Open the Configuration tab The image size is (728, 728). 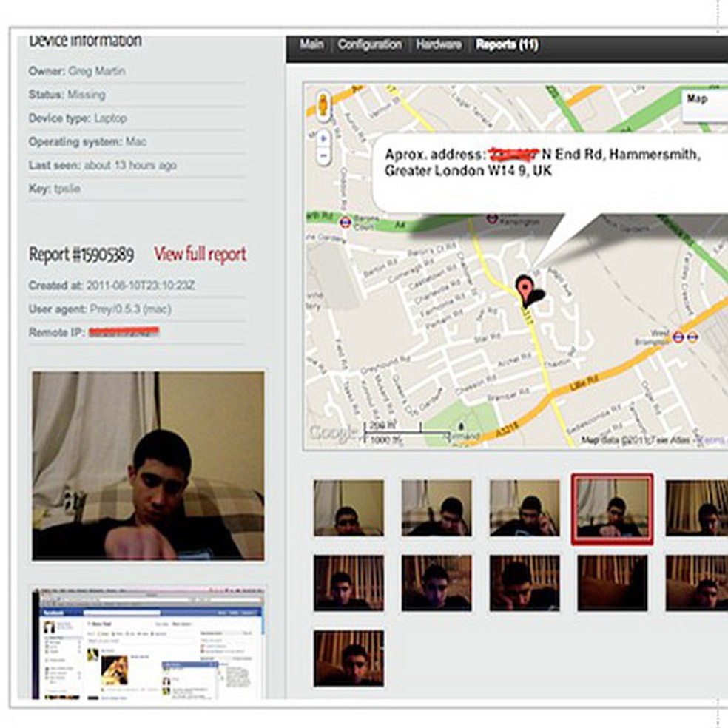(x=370, y=45)
